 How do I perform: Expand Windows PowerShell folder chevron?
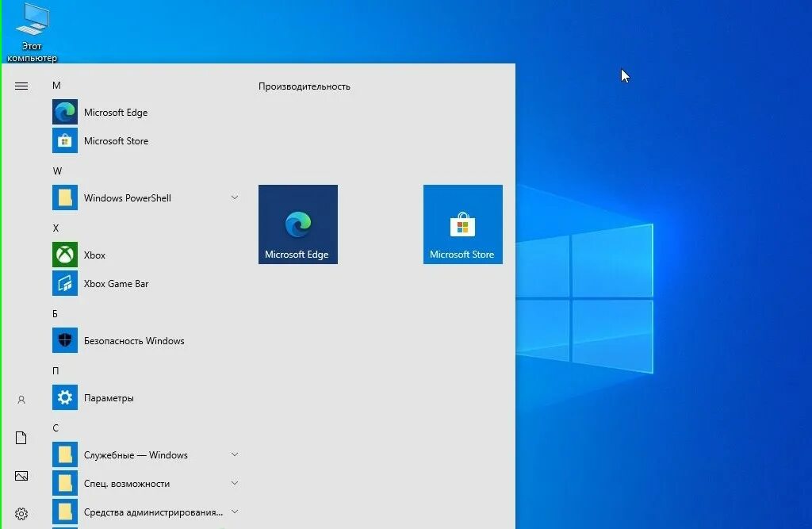coord(235,197)
